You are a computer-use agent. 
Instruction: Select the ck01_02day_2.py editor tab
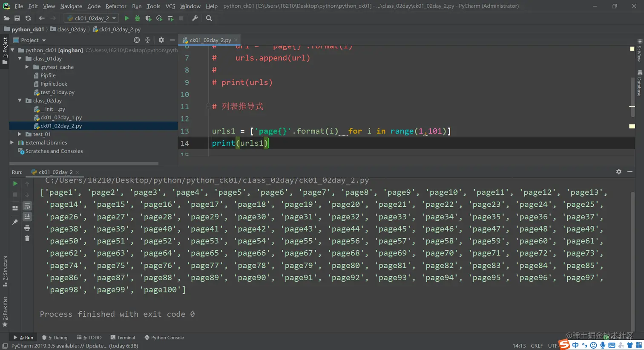coord(210,40)
